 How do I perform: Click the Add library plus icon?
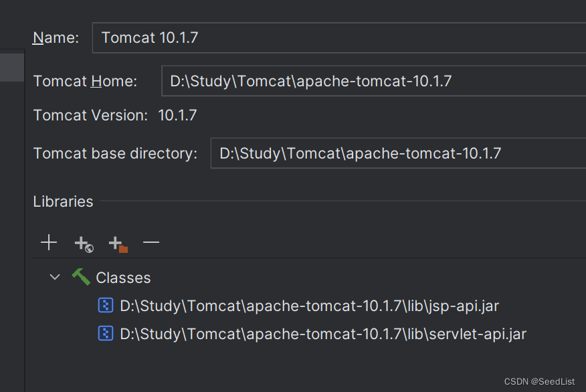click(x=49, y=243)
